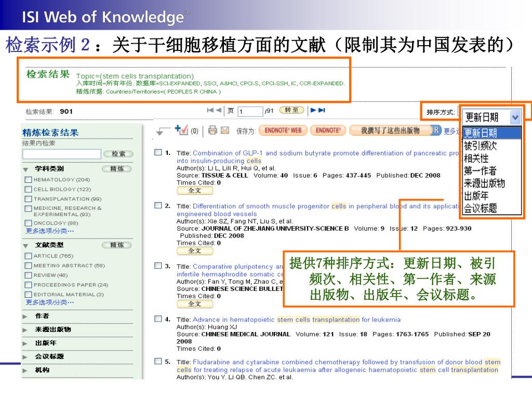Select result 3 checkbox
The height and width of the screenshot is (399, 532).
pos(158,265)
